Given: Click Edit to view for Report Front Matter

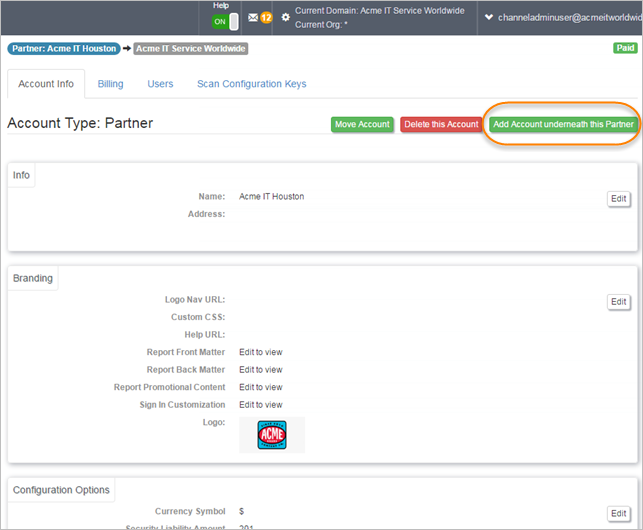Looking at the screenshot, I should click(x=261, y=352).
